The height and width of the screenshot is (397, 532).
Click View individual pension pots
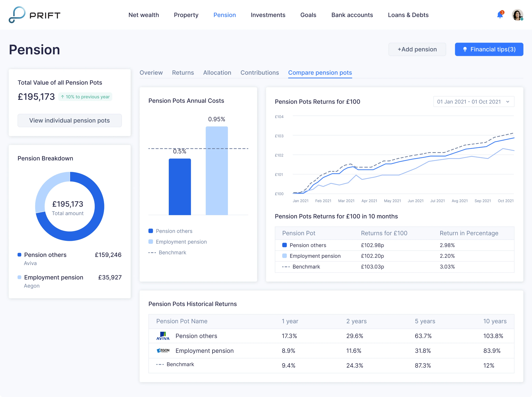[x=70, y=120]
